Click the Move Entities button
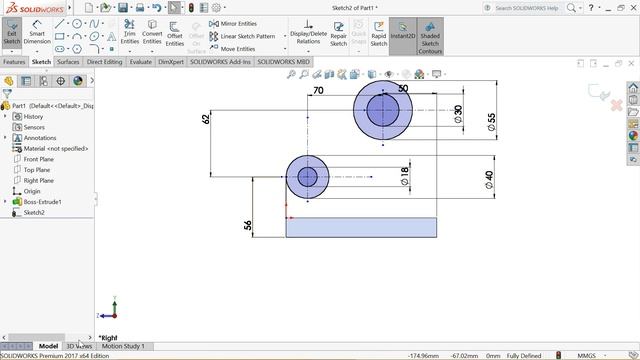The height and width of the screenshot is (360, 640). (x=232, y=49)
